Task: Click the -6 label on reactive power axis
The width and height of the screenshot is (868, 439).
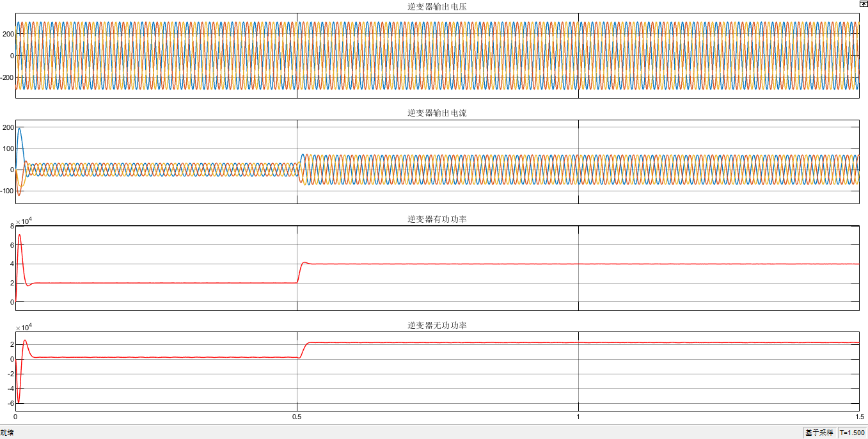Action: tap(10, 403)
